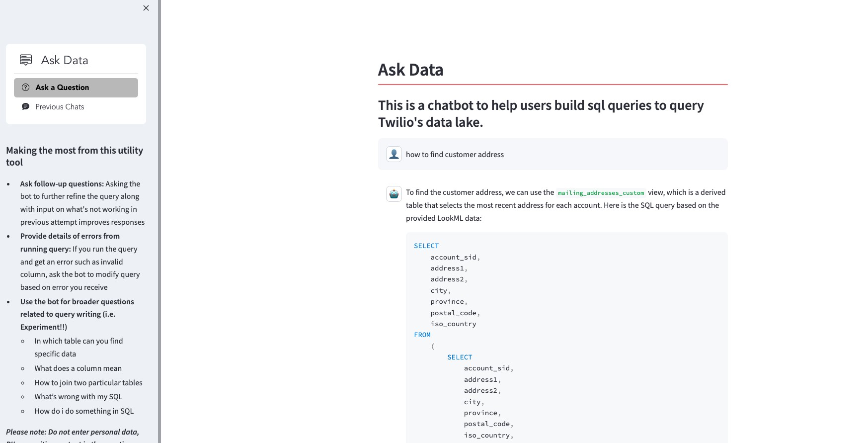868x443 pixels.
Task: Click the mailing_addresses_custom code reference
Action: tap(601, 193)
